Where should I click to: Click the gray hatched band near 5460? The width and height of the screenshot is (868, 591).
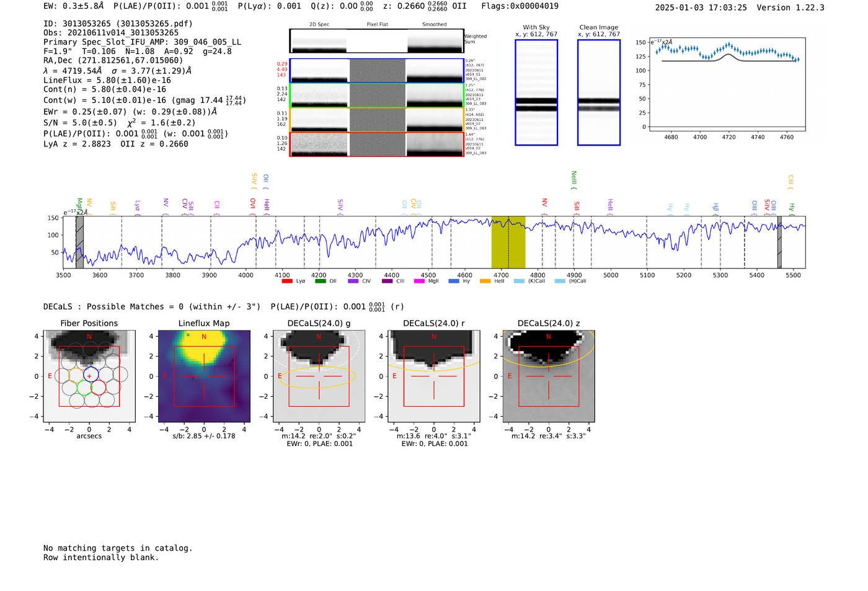point(780,242)
